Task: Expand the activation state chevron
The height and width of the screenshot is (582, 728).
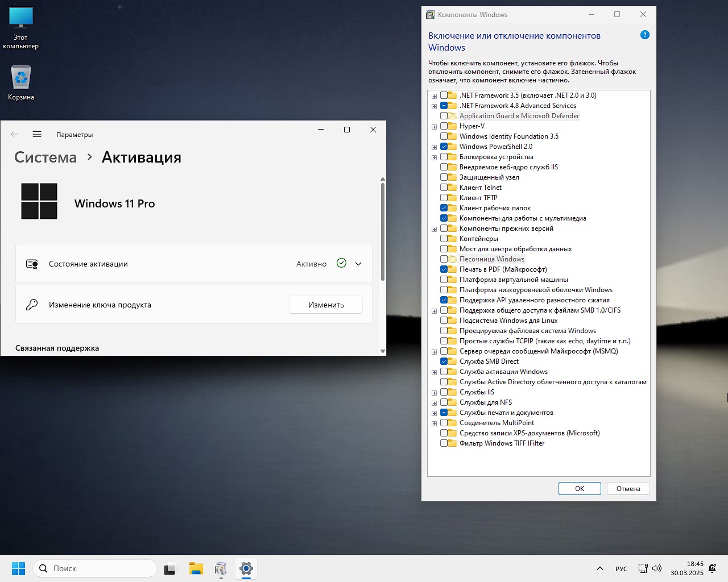Action: click(x=358, y=264)
